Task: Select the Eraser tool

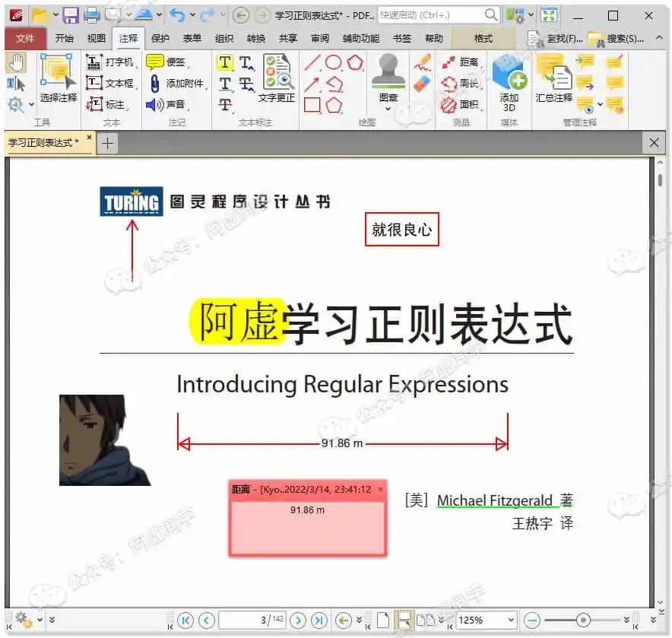Action: click(422, 84)
